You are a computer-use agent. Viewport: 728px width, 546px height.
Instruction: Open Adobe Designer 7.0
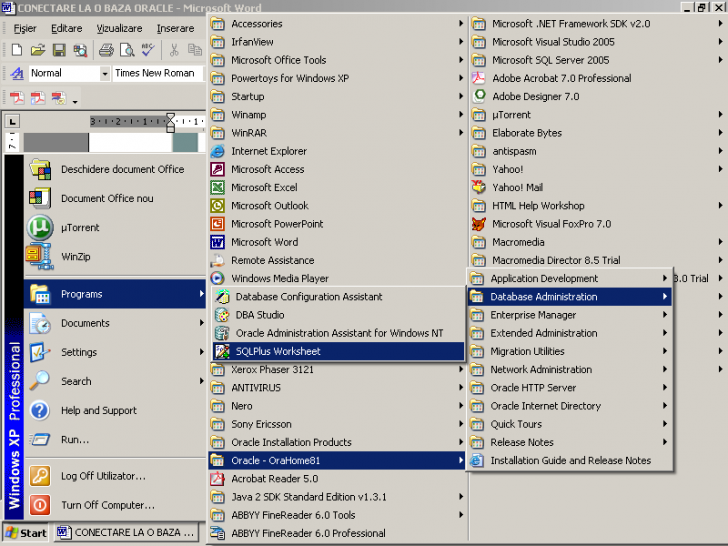coord(597,96)
